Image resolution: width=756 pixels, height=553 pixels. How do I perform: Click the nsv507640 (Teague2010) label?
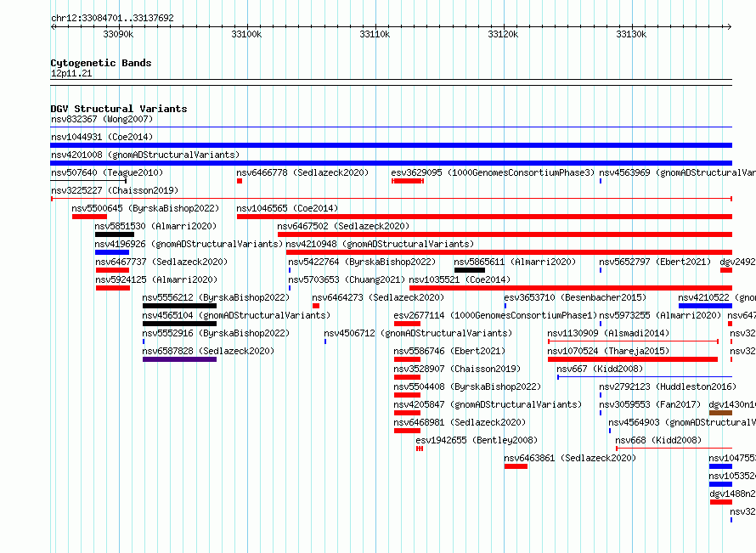coord(107,172)
